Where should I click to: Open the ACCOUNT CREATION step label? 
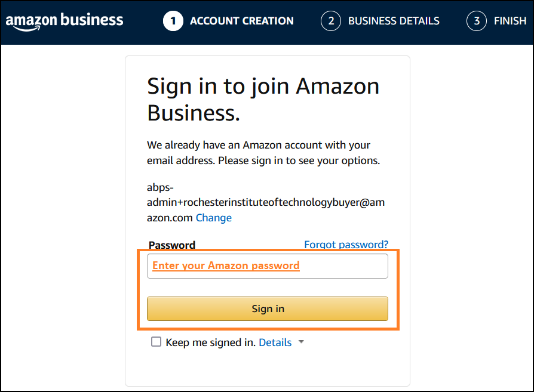(241, 21)
